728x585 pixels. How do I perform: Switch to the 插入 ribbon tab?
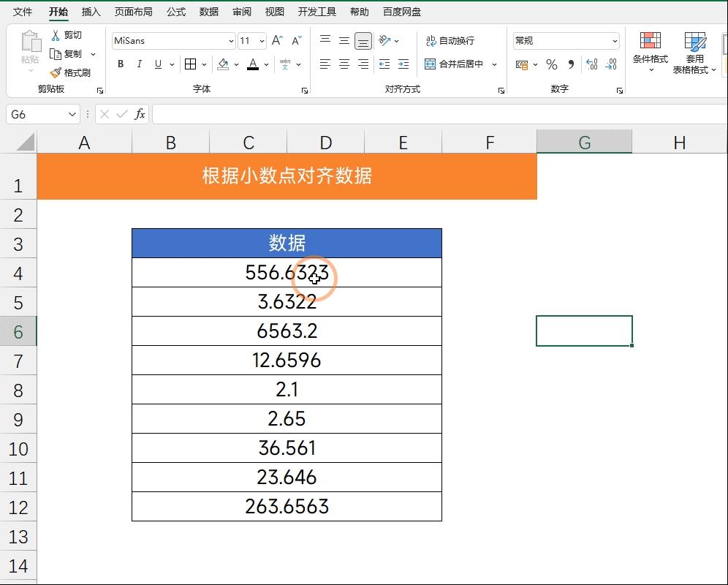[90, 11]
